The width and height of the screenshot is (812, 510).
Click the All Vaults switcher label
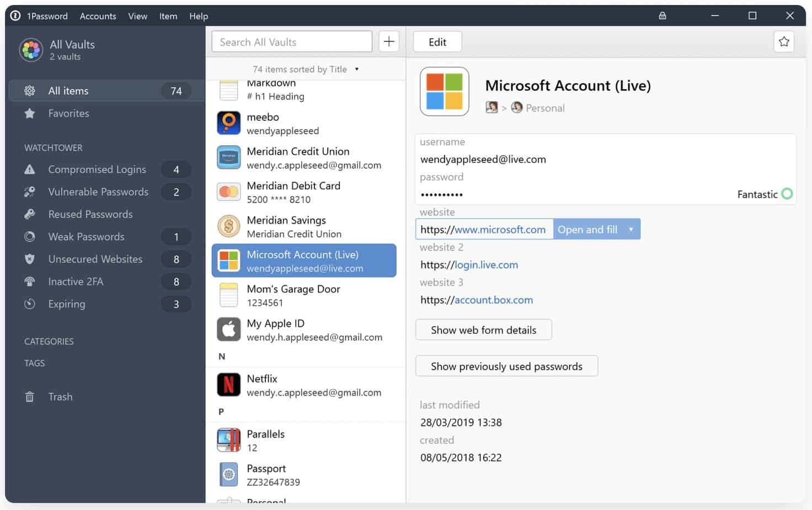(x=72, y=45)
